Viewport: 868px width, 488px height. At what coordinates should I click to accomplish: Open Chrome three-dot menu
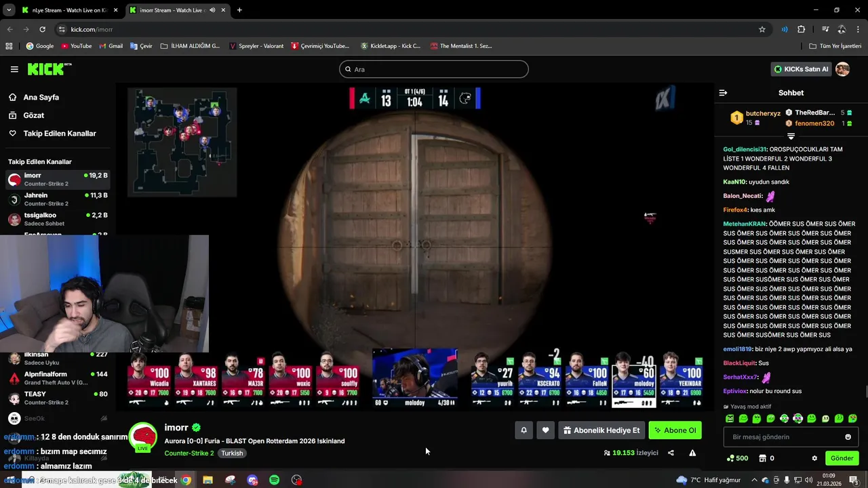[859, 29]
